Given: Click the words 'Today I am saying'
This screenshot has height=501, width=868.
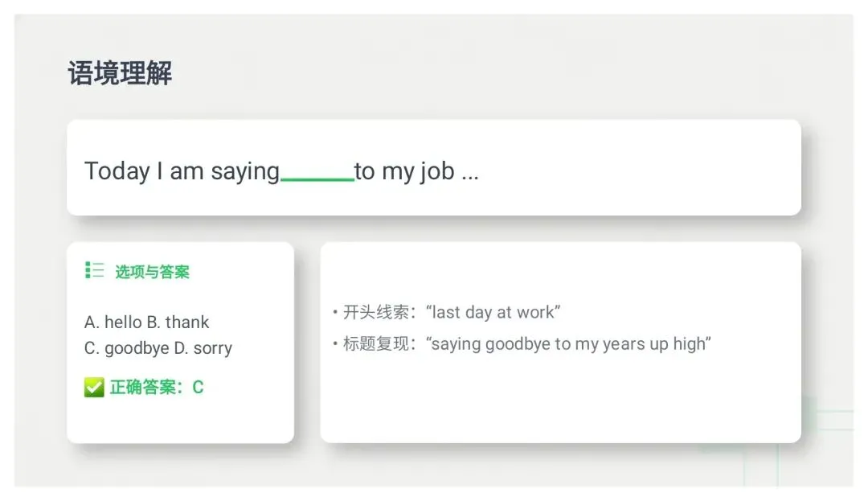Looking at the screenshot, I should click(x=182, y=171).
